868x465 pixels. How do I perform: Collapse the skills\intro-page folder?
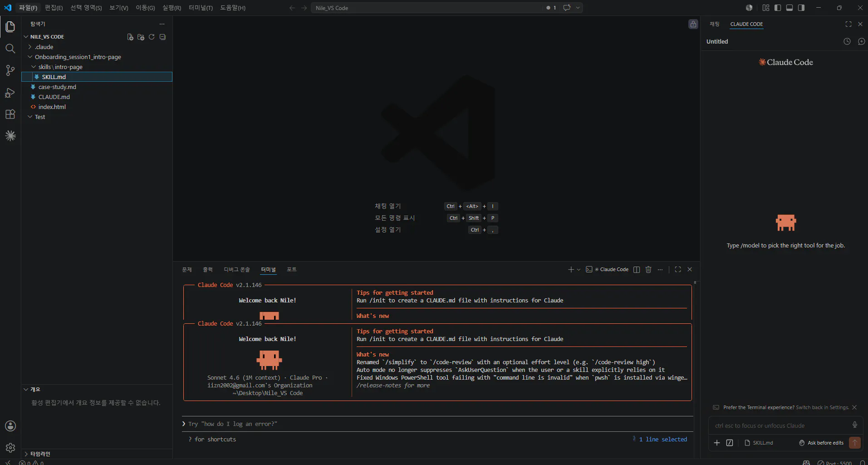pyautogui.click(x=97, y=67)
